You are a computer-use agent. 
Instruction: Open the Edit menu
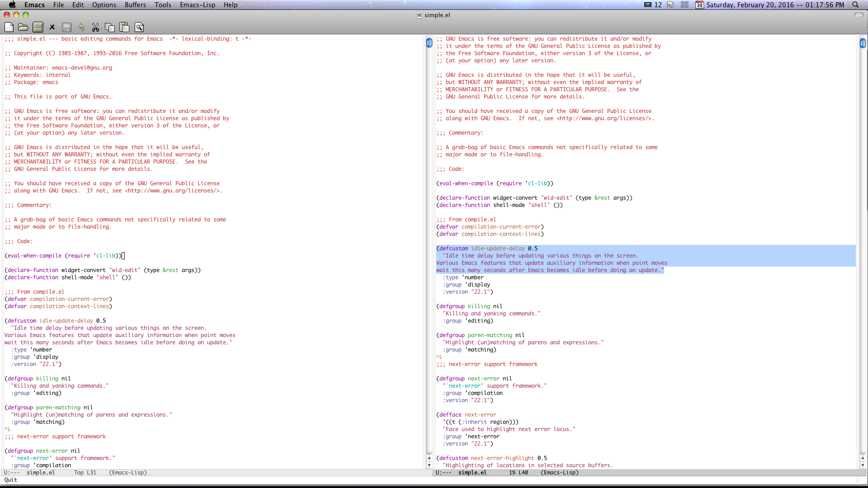(x=78, y=5)
